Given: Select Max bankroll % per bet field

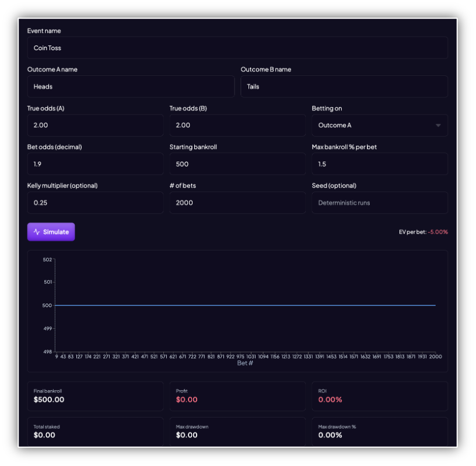Looking at the screenshot, I should point(379,164).
